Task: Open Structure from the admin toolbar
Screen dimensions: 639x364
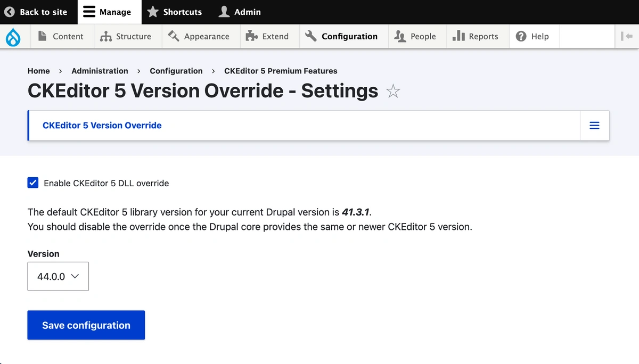Action: coord(126,36)
